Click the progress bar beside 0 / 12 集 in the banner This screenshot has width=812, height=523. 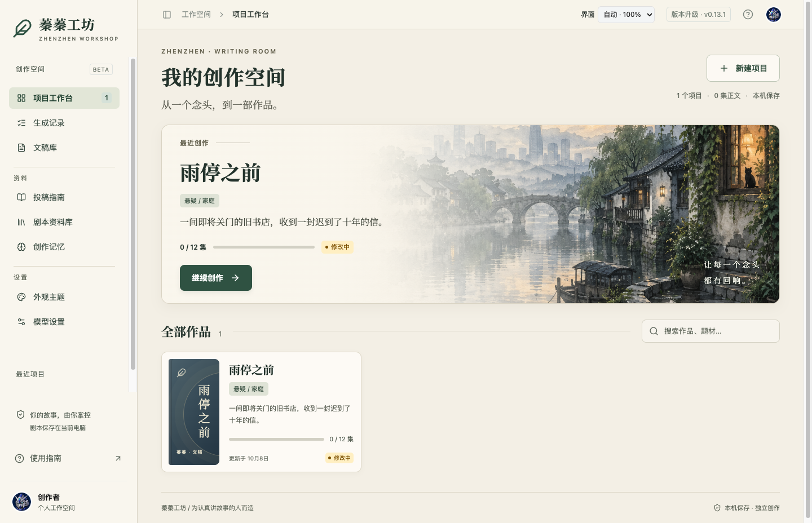coord(264,247)
